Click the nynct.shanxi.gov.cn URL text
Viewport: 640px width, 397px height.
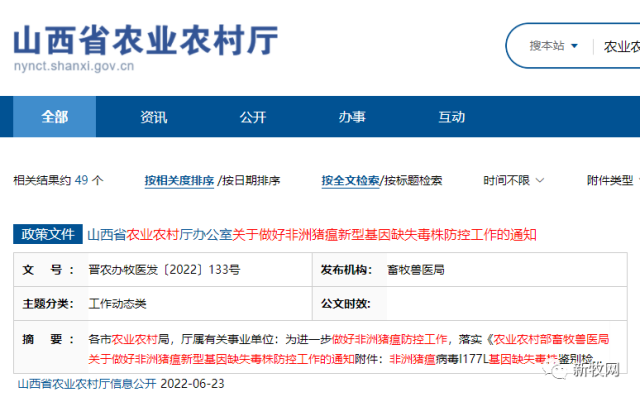pos(74,66)
